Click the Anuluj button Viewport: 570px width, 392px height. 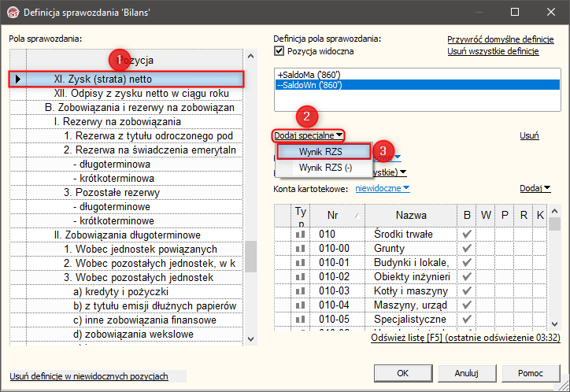point(467,373)
